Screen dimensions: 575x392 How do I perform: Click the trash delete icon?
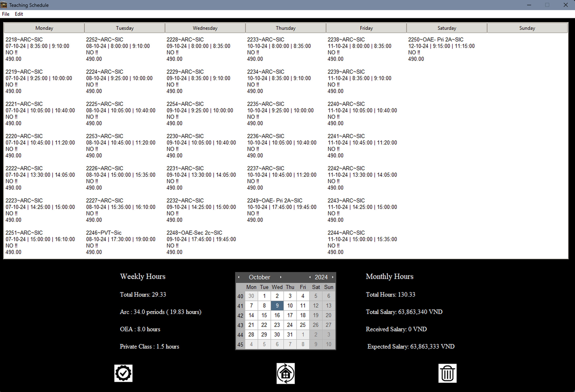point(448,373)
